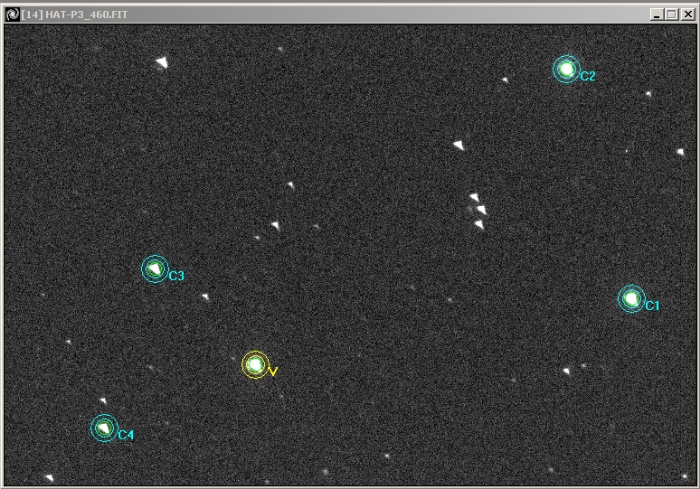Click small star lower-right of C3
This screenshot has height=489, width=700.
(x=205, y=296)
